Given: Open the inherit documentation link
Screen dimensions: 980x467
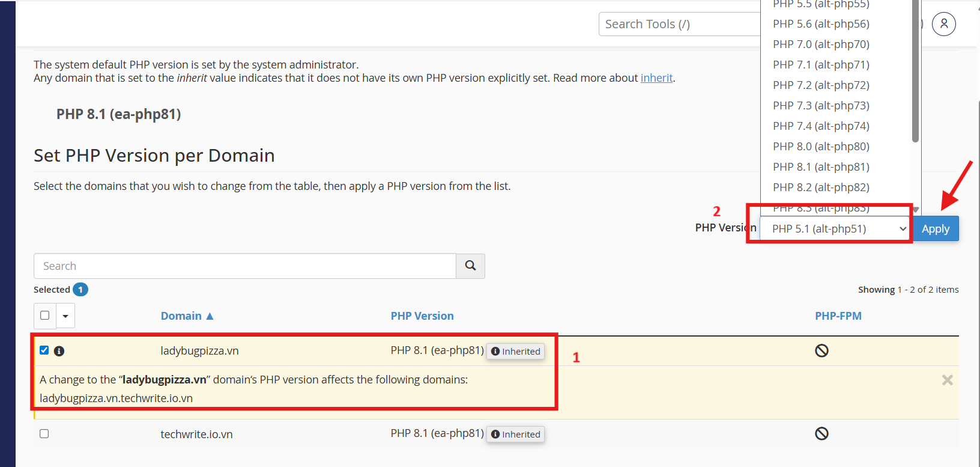Looking at the screenshot, I should (656, 78).
